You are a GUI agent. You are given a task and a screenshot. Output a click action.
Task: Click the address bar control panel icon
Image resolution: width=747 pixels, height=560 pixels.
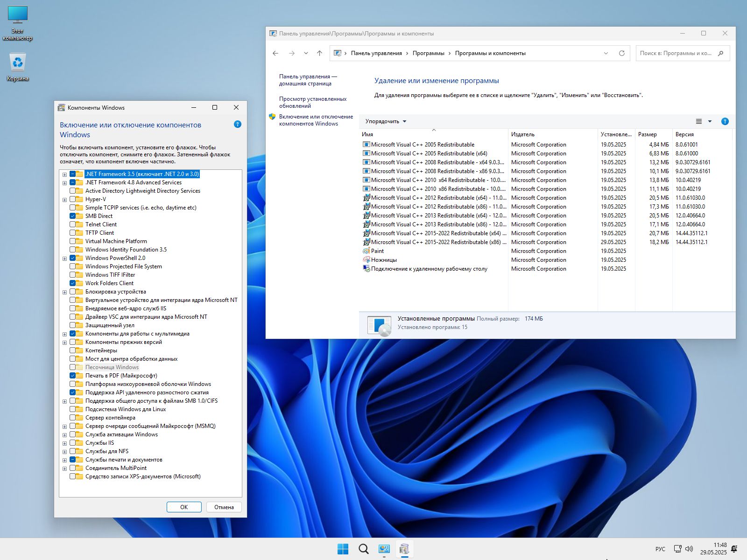click(338, 53)
